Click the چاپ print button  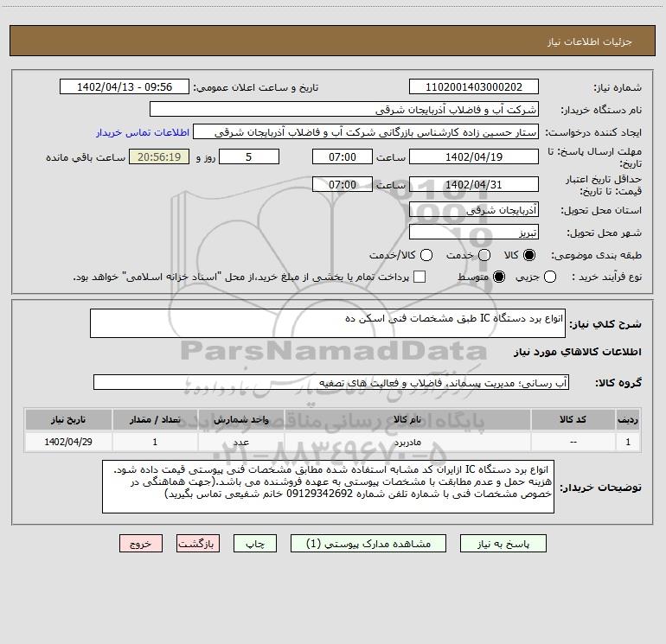[255, 544]
